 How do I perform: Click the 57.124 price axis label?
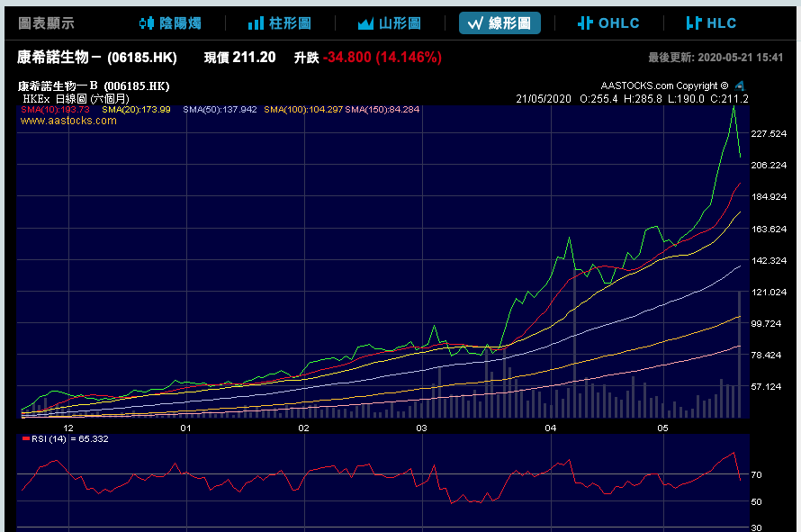766,387
